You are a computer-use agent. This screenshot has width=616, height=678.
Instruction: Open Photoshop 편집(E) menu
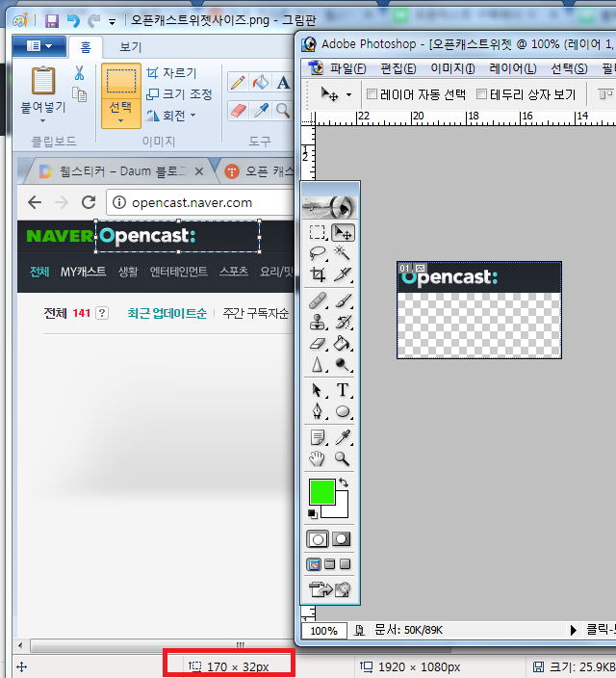(398, 68)
